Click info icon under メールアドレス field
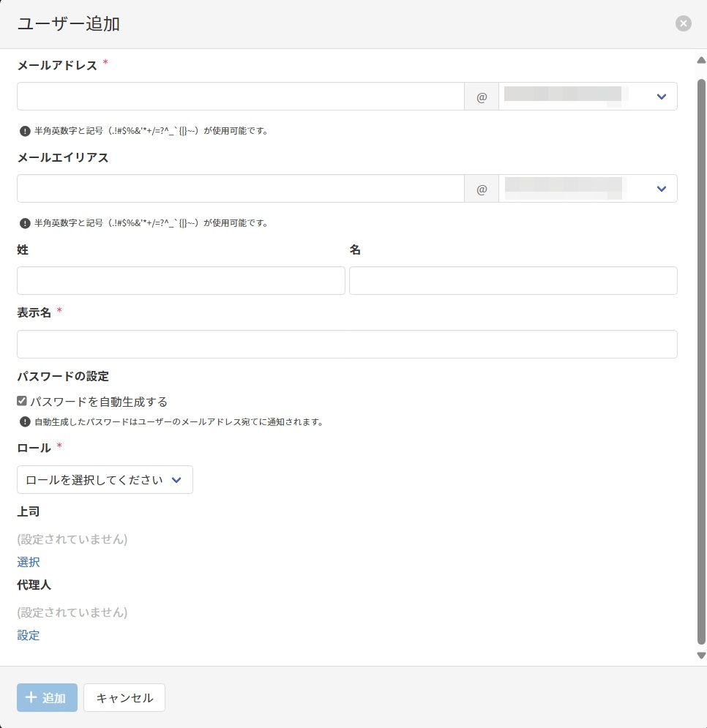The height and width of the screenshot is (728, 707). (x=25, y=132)
